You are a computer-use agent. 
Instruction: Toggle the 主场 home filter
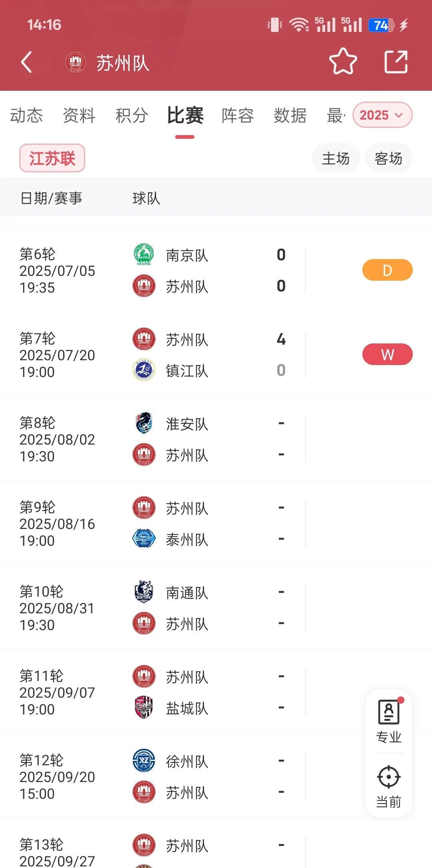click(336, 158)
